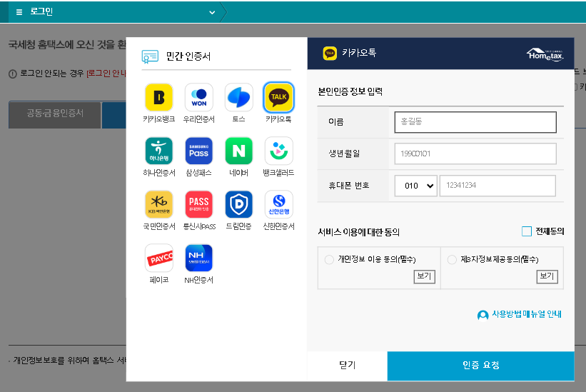This screenshot has width=586, height=392.
Task: Select the NH certificate (NH인증서) icon
Action: click(199, 258)
